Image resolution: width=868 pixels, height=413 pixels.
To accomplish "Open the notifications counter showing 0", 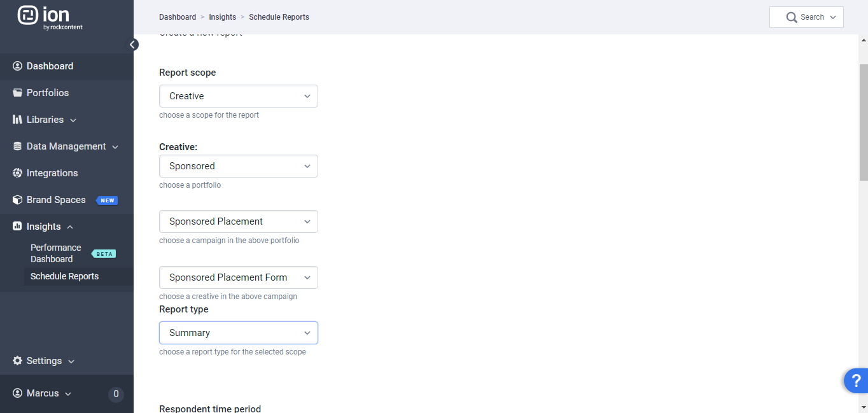I will click(116, 394).
